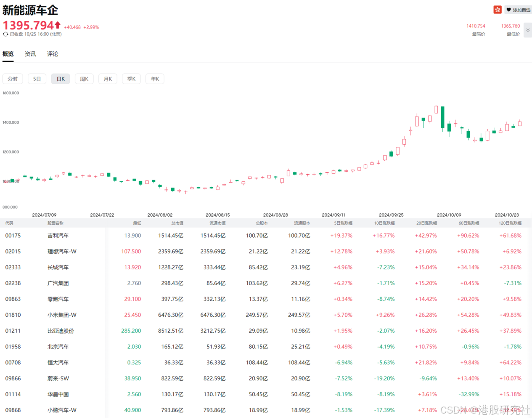Image resolution: width=532 pixels, height=419 pixels.
Task: Click the 最高价 value 1410.754
Action: pos(476,26)
